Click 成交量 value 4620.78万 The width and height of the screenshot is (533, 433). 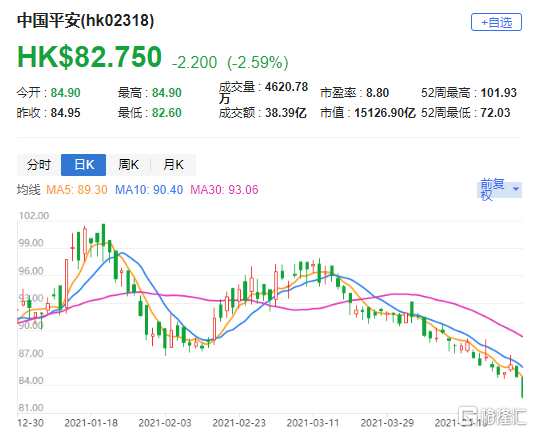(263, 92)
